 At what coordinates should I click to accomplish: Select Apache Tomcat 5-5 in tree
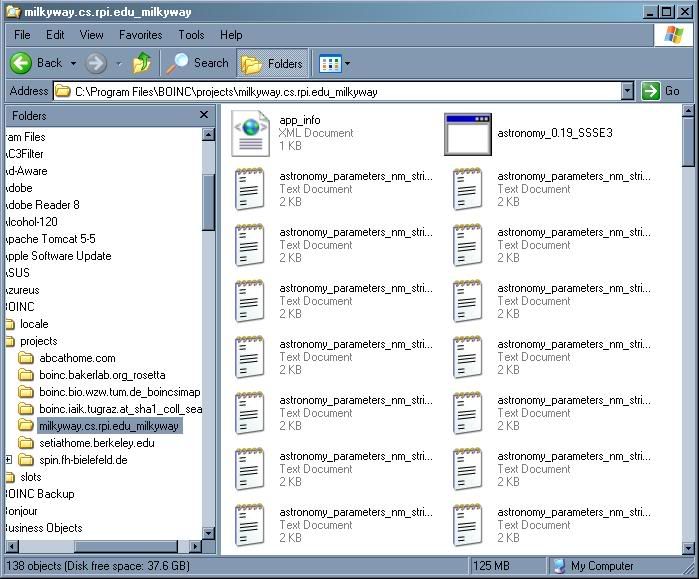coord(50,239)
